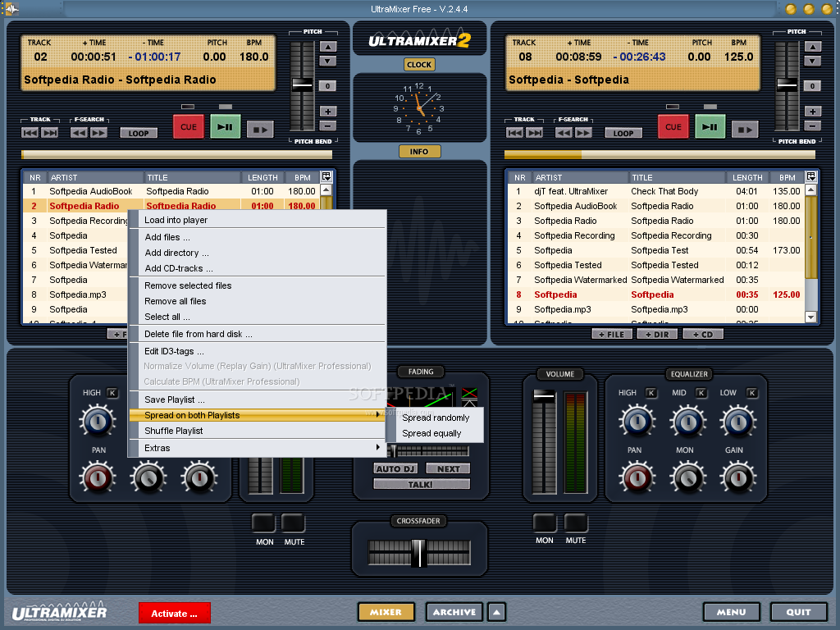Screen dimensions: 840x630
Task: Click right playlist column options icon
Action: [x=811, y=176]
